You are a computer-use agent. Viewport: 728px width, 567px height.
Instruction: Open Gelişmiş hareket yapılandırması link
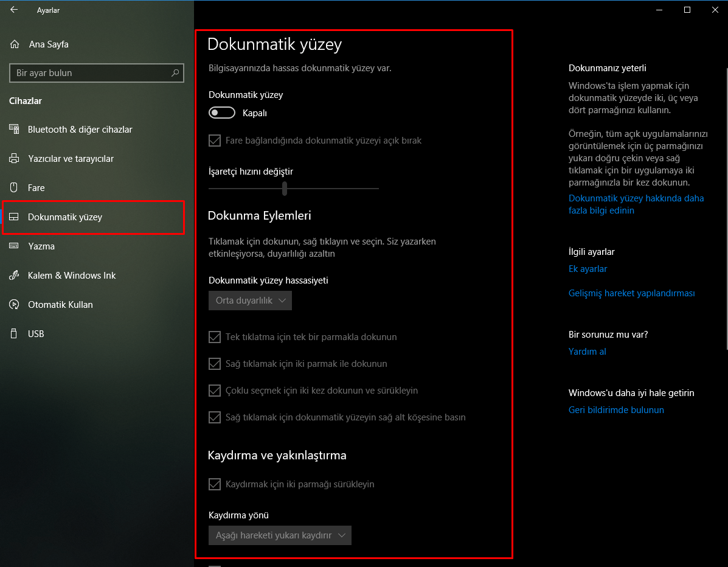click(631, 293)
